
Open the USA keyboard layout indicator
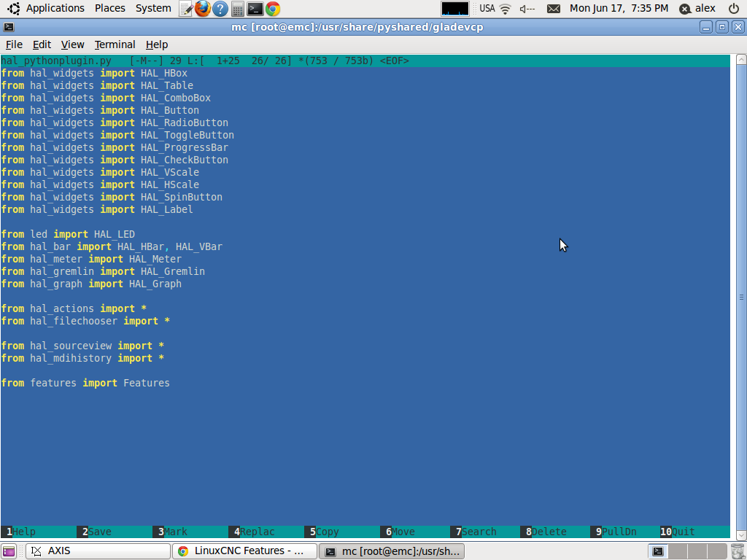[487, 8]
